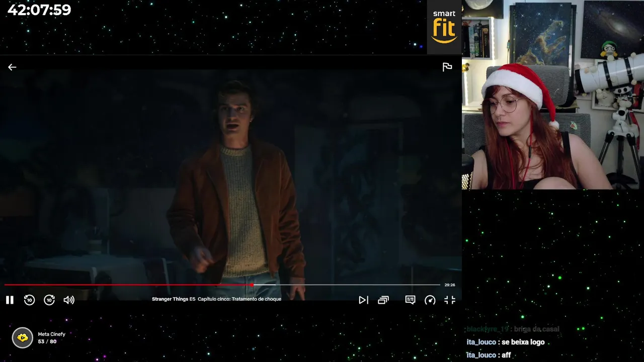The image size is (644, 362).
Task: Click the blackfyre_19 chat message
Action: tap(513, 329)
